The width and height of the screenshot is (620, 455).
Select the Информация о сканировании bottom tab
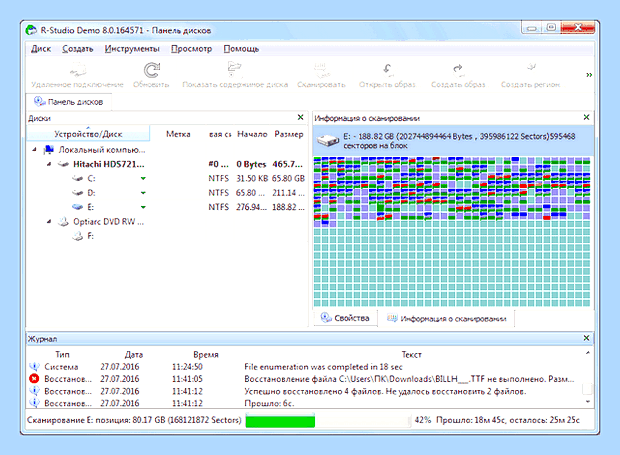coord(446,319)
